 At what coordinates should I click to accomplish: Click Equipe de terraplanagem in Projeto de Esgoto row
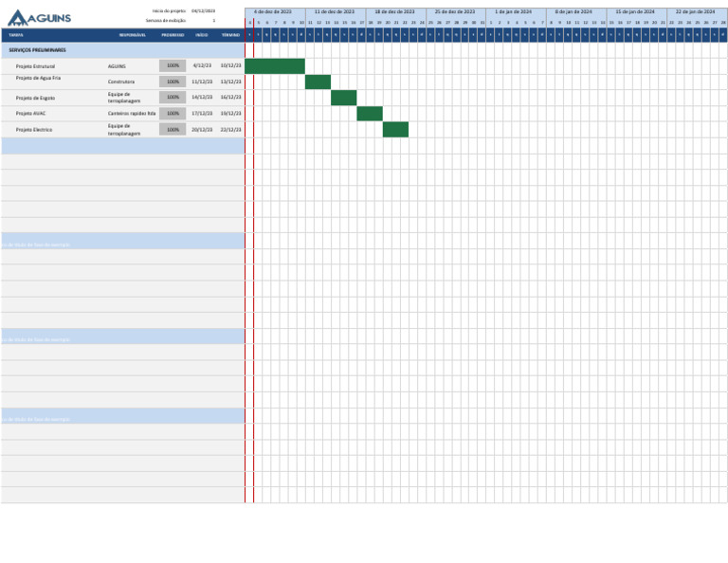coord(124,98)
